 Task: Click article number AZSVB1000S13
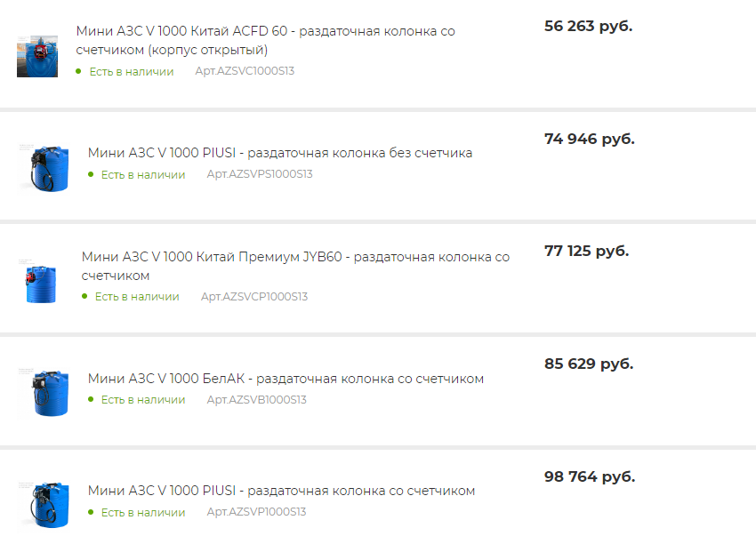[x=256, y=399]
